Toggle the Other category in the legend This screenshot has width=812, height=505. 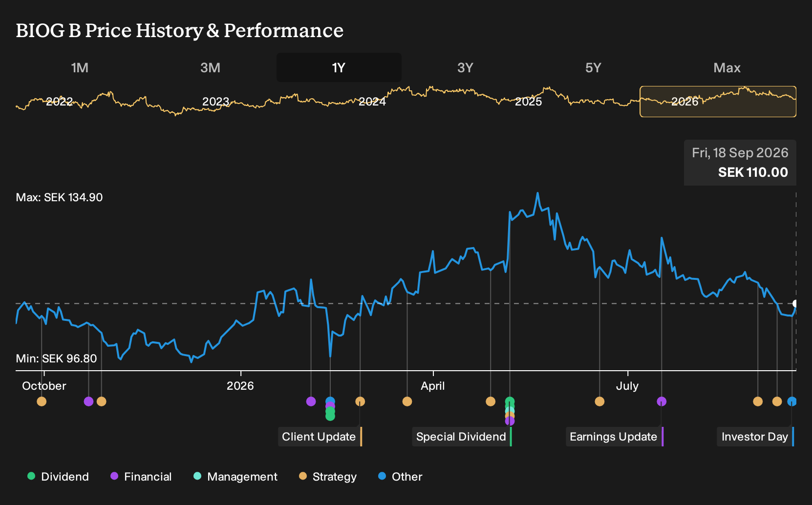coord(400,477)
